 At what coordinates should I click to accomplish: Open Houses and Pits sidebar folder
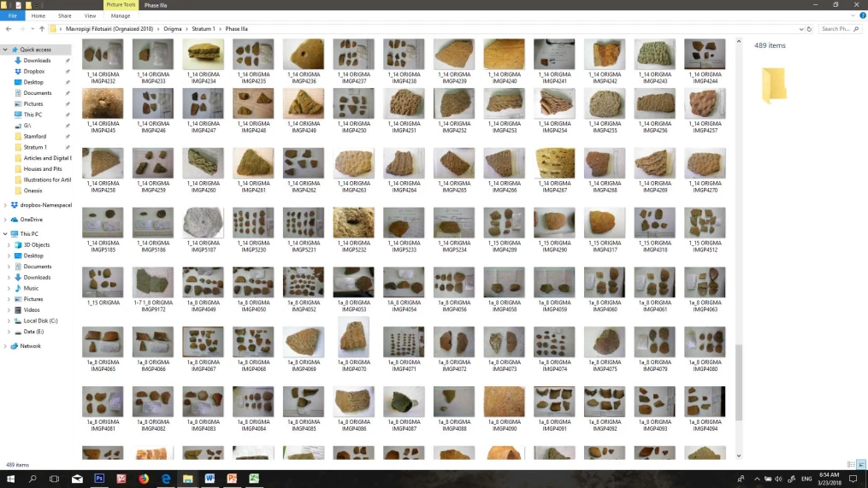coord(43,168)
